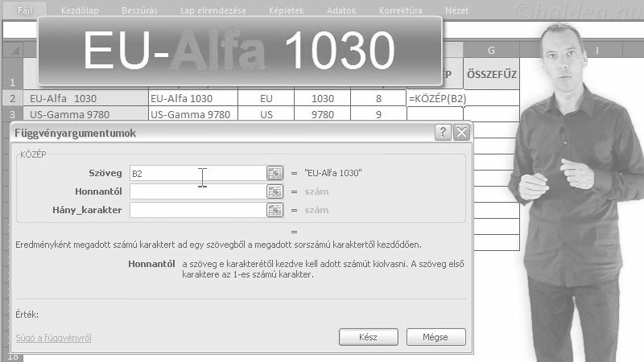Click range selector icon beside Hány_karakter field
Image resolution: width=644 pixels, height=362 pixels.
[275, 210]
